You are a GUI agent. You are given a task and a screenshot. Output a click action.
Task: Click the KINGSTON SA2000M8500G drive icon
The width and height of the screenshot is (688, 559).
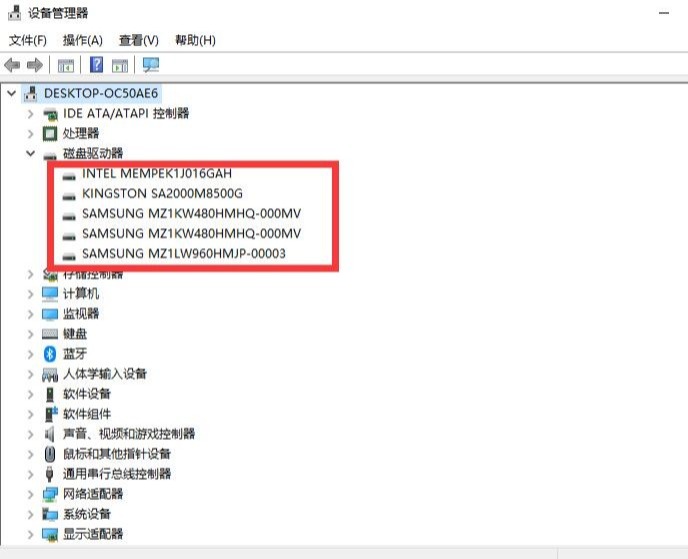(69, 197)
